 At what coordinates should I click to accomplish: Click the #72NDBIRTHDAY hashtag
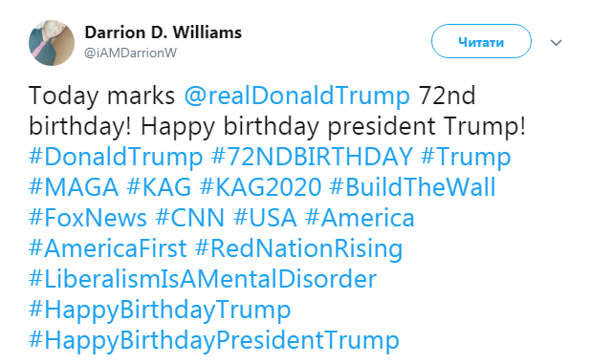pos(312,157)
